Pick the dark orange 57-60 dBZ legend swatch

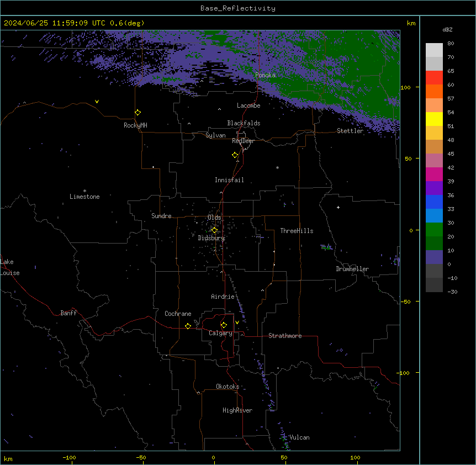pos(434,91)
